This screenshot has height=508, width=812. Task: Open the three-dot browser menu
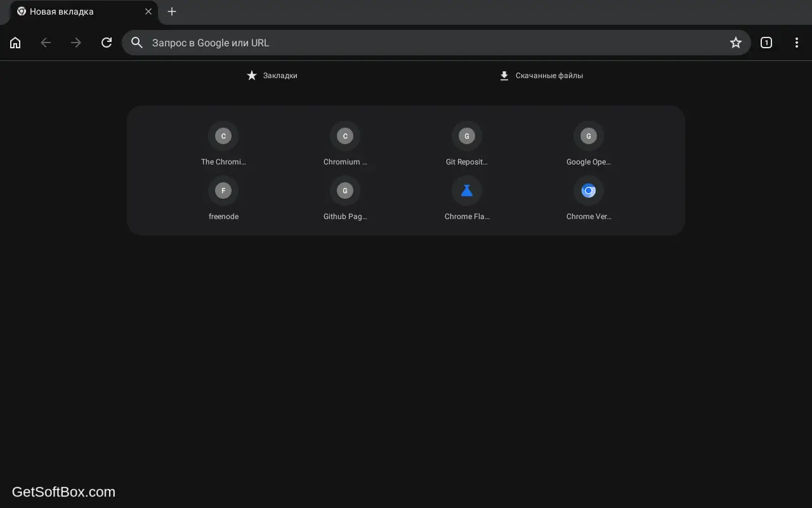[797, 43]
